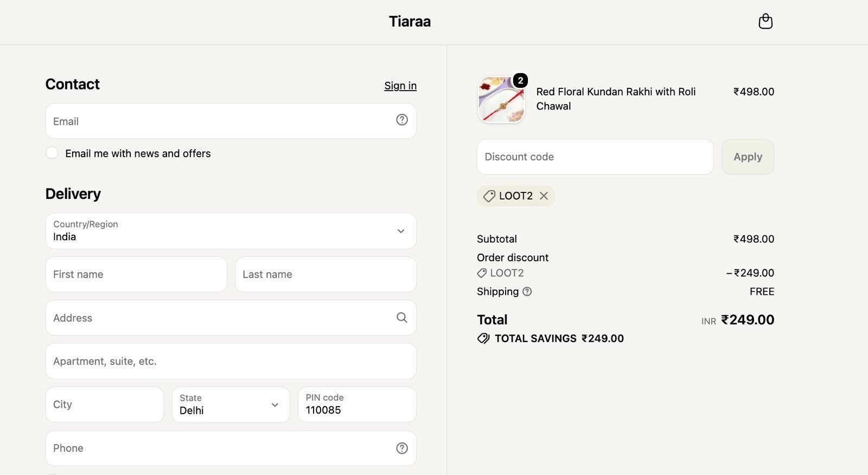Focus the Discount code field
The image size is (868, 475).
595,157
